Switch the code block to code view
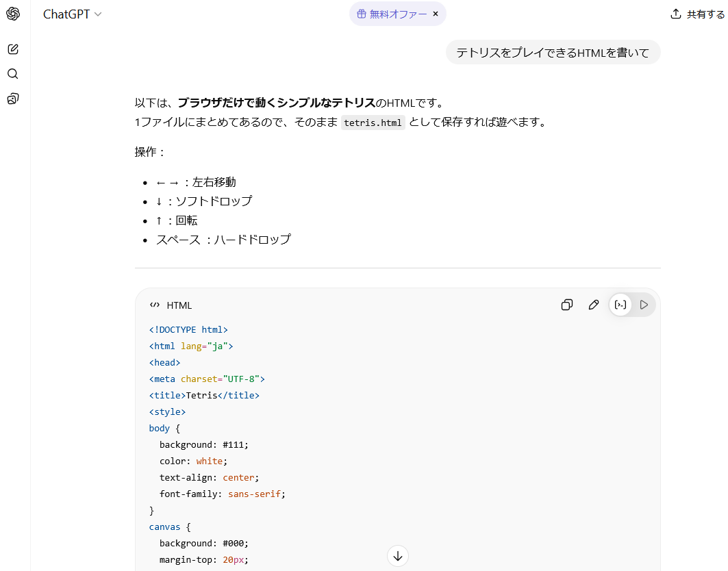 point(620,305)
